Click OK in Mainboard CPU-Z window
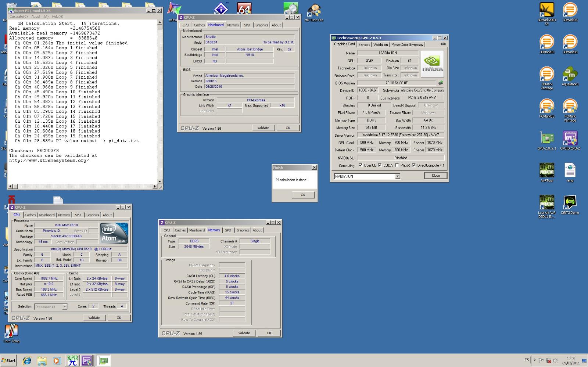 point(288,128)
